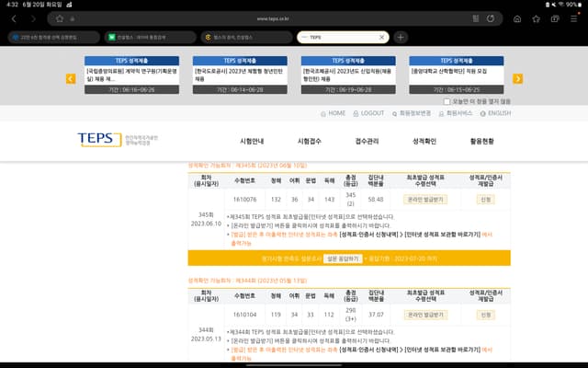This screenshot has width=588, height=368.
Task: Select percentile value 37.07
Action: point(376,315)
